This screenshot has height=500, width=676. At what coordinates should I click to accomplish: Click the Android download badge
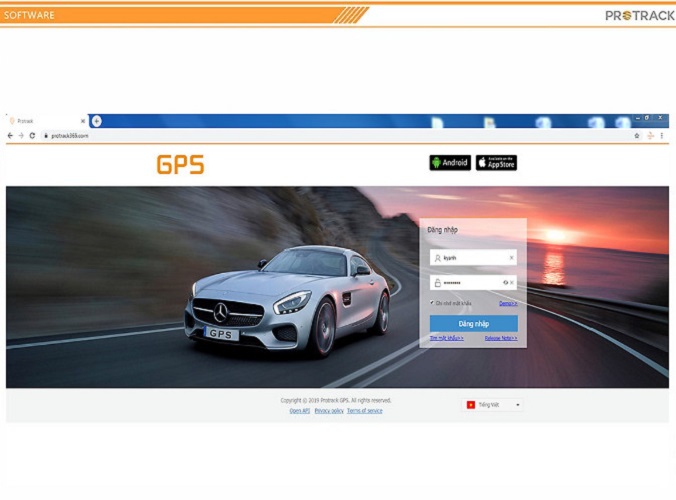[450, 163]
